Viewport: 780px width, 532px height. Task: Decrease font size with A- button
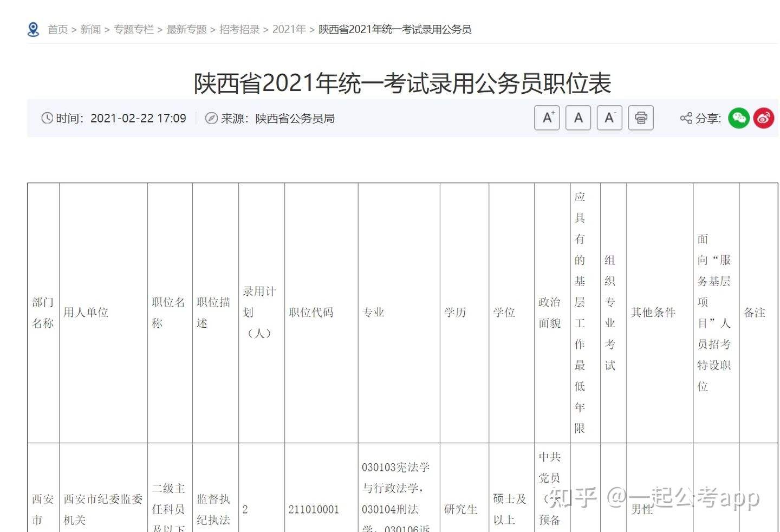tap(609, 118)
